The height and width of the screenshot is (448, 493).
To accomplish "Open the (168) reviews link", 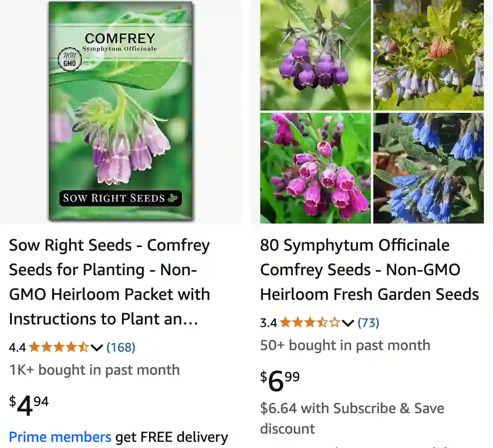I will click(x=120, y=347).
